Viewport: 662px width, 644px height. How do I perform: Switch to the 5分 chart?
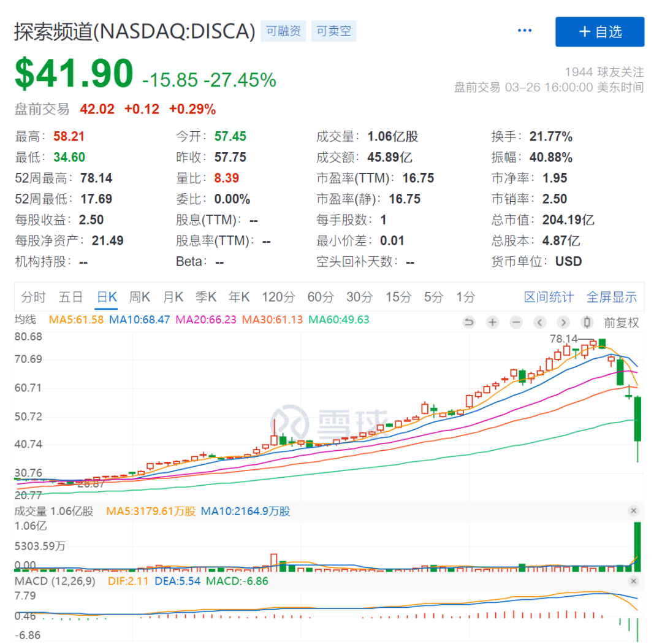[x=433, y=297]
